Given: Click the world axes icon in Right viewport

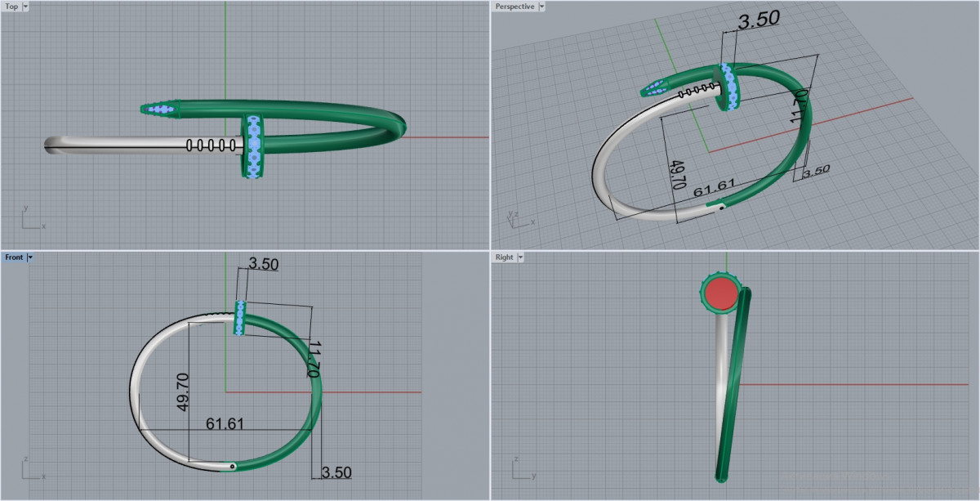Looking at the screenshot, I should coord(523,469).
